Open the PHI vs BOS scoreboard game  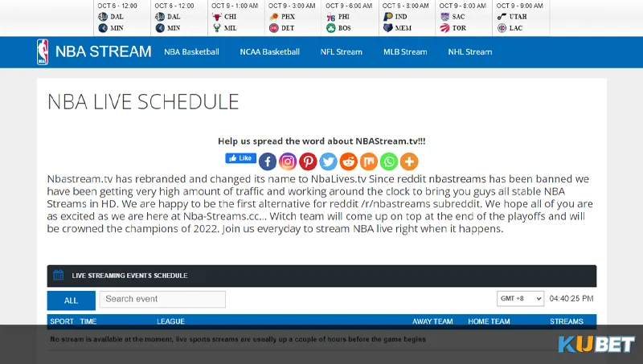click(x=350, y=18)
